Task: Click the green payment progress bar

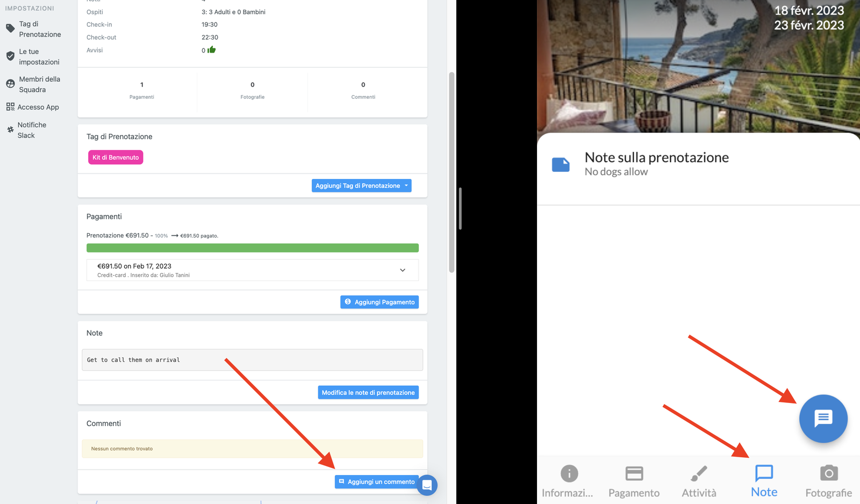Action: (253, 248)
